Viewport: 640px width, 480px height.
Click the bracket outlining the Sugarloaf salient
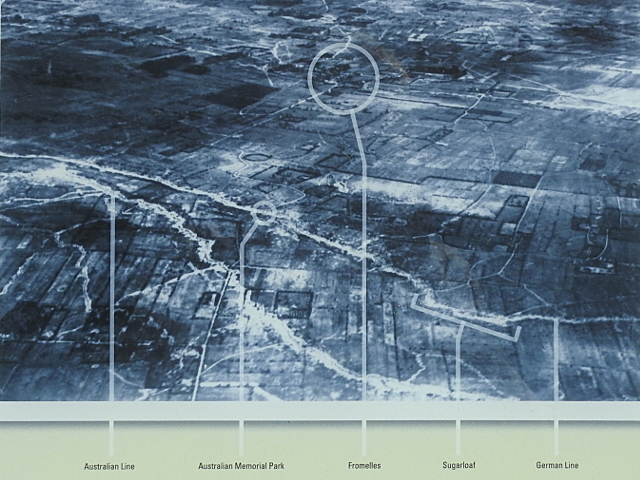[x=465, y=318]
